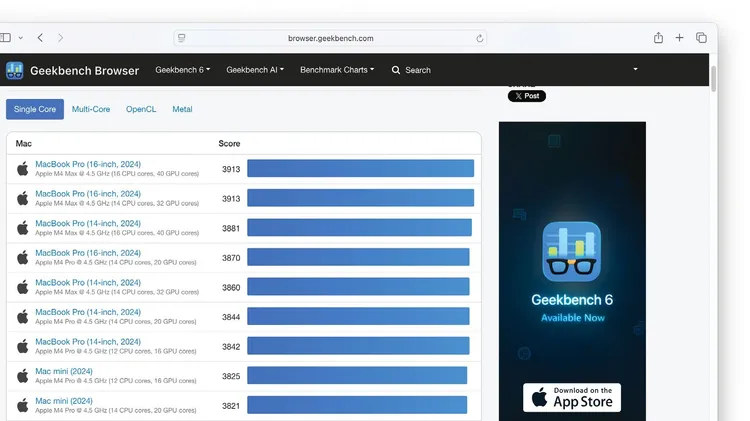Open MacBook Pro 14-inch scoring 3860

coord(88,283)
